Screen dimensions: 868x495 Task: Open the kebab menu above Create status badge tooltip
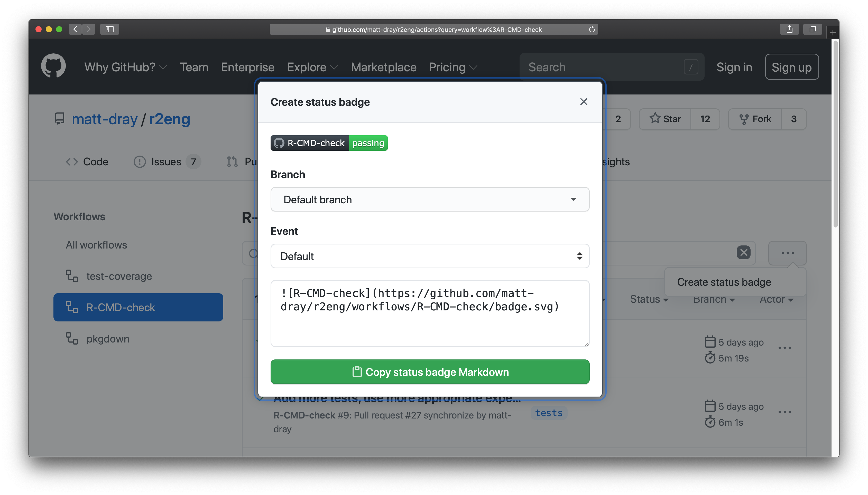coord(787,253)
